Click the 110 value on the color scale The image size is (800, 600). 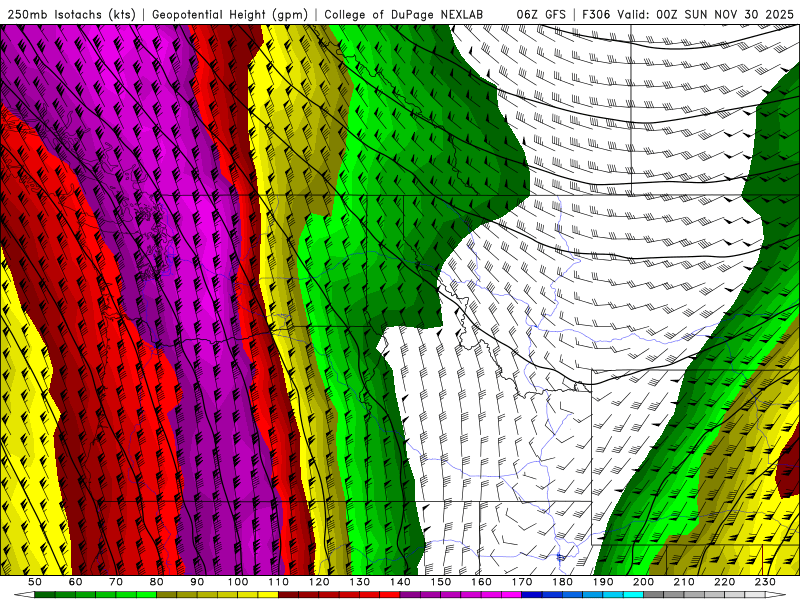pyautogui.click(x=278, y=582)
